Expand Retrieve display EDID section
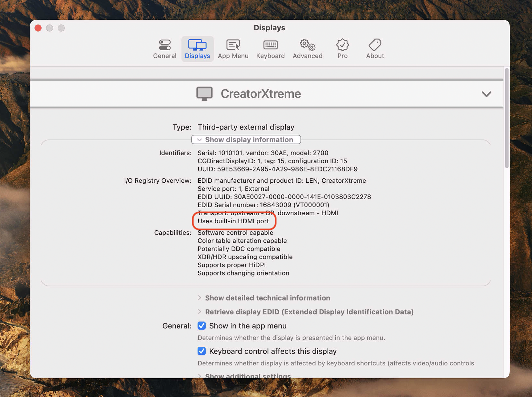Viewport: 532px width, 397px height. [x=306, y=312]
